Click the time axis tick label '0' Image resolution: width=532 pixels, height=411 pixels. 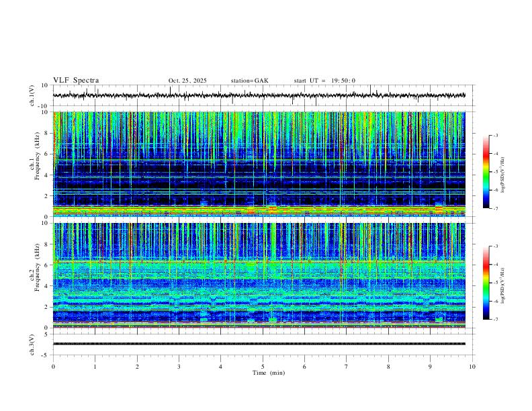point(53,367)
